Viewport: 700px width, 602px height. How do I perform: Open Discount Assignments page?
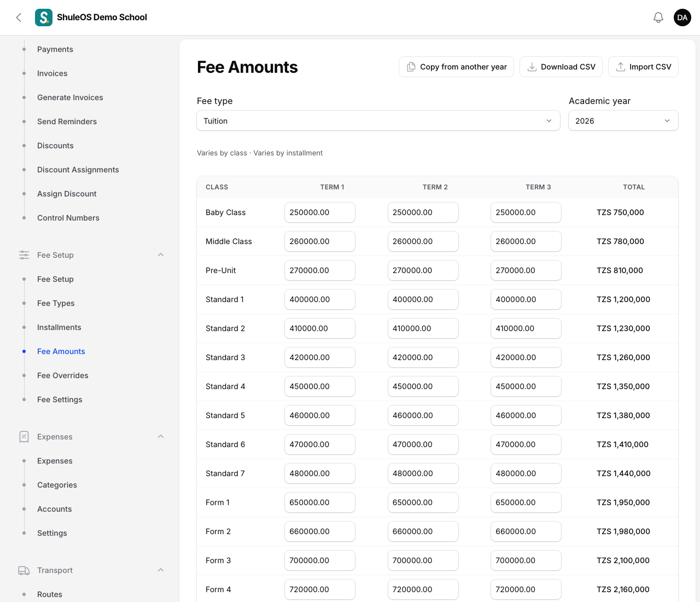point(78,170)
